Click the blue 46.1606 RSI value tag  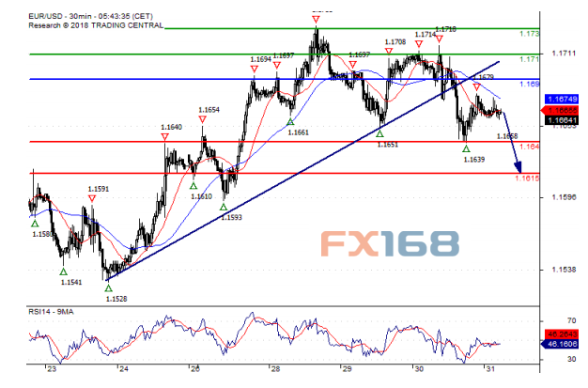tap(560, 344)
